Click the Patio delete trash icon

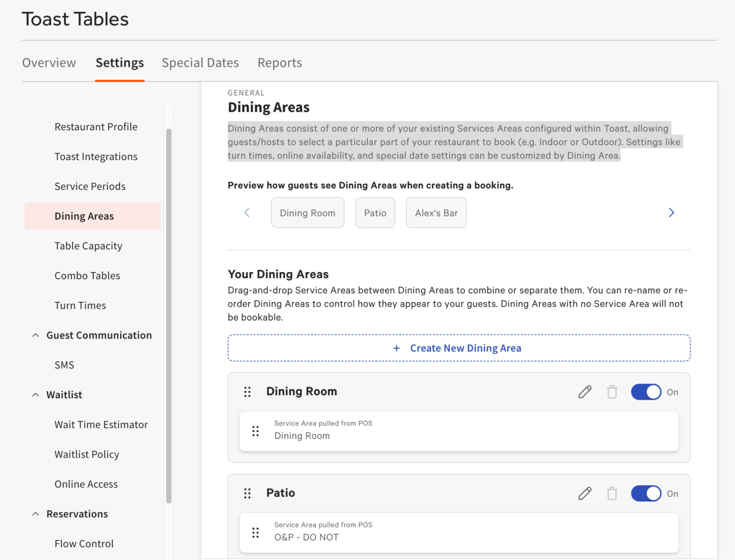[612, 493]
